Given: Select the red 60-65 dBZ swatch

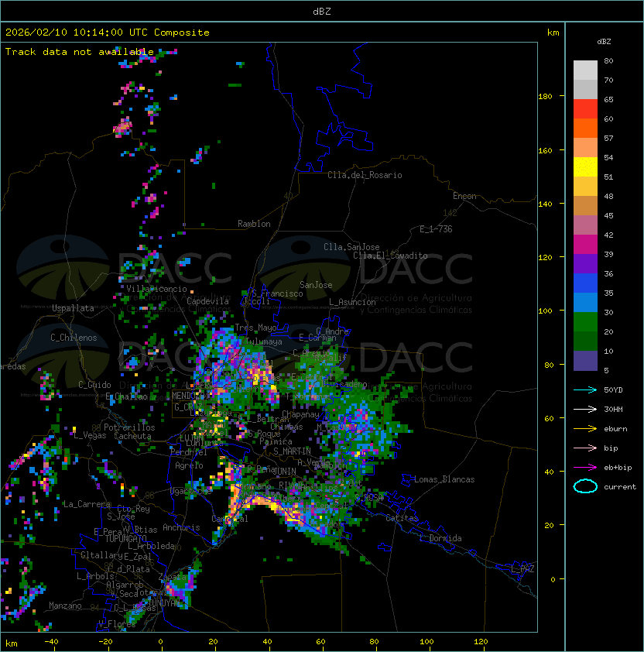Looking at the screenshot, I should click(585, 109).
